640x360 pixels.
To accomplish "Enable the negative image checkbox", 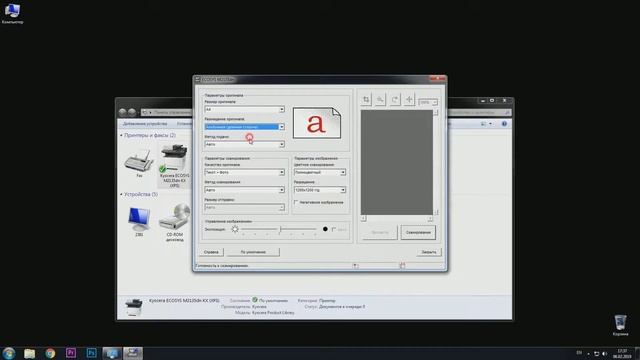I will tap(296, 202).
